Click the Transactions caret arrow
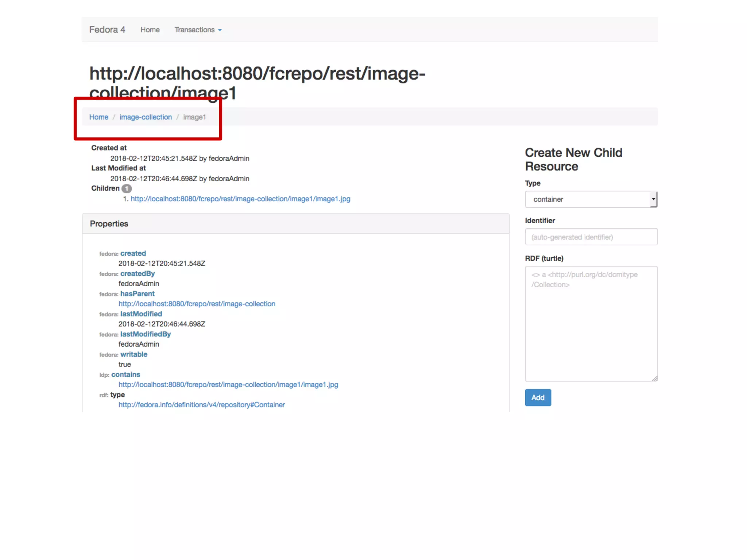 (220, 30)
